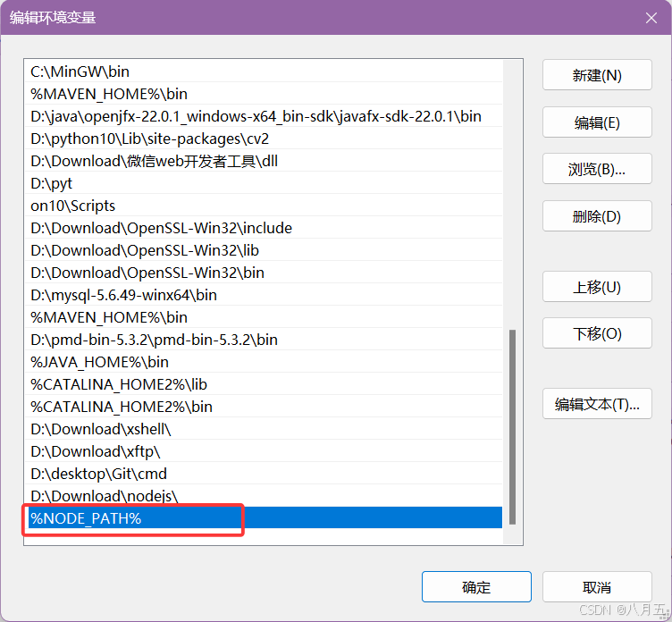Select the D:\Download\nodejs\ entry
Viewport: 672px width, 622px height.
[x=264, y=495]
